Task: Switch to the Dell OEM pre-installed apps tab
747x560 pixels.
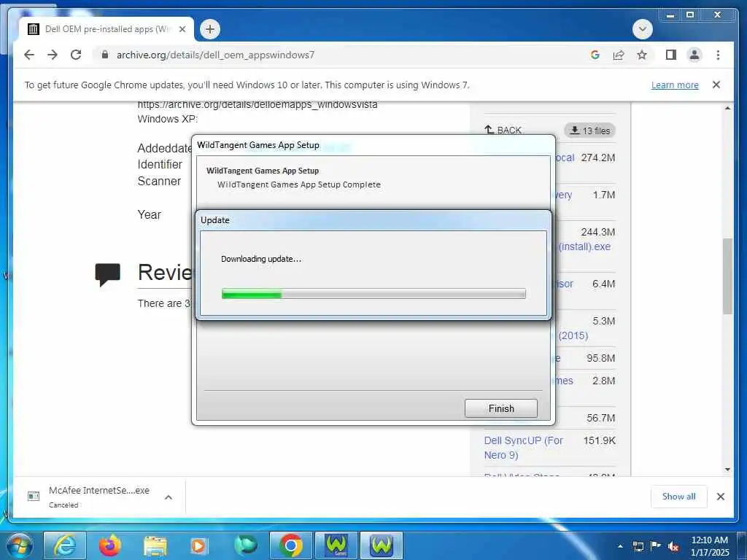Action: (x=106, y=29)
